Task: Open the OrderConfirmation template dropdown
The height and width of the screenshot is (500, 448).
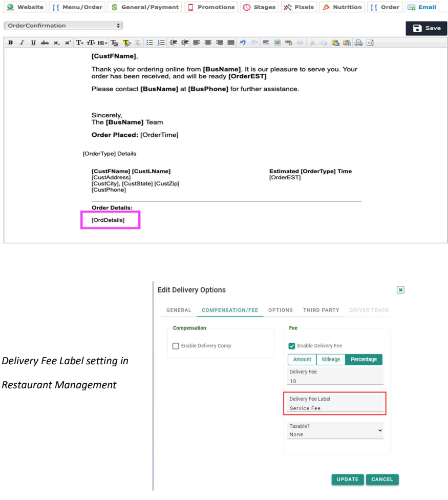Action: pos(63,26)
